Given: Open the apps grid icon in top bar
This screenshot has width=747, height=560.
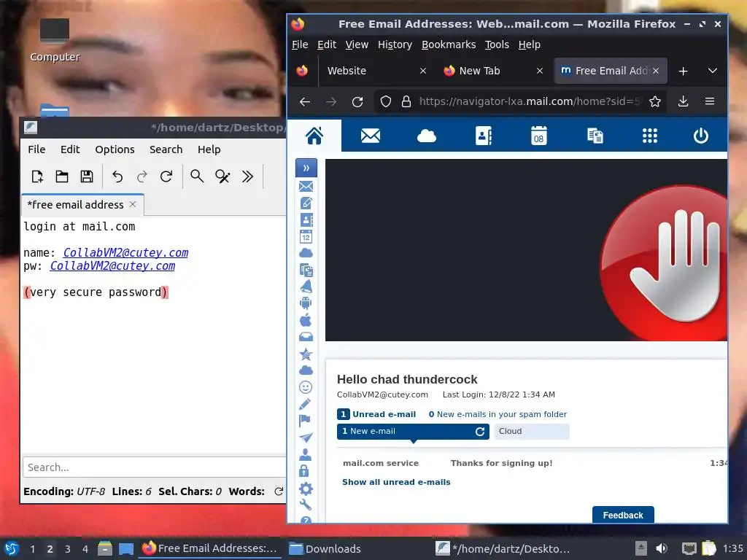Looking at the screenshot, I should pos(650,136).
